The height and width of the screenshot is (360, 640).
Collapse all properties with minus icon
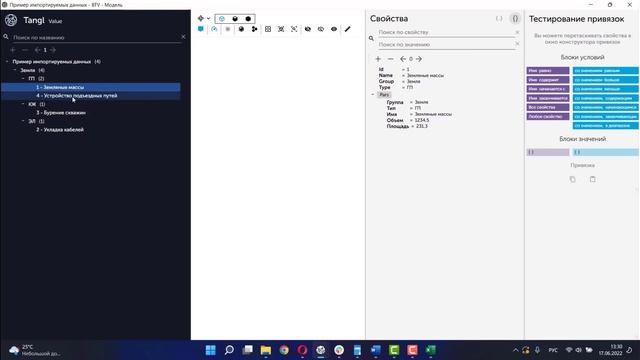click(391, 59)
